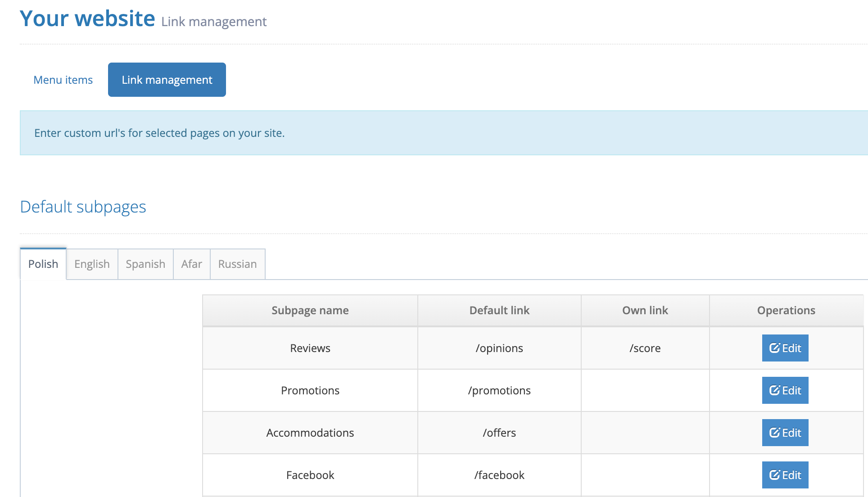Click the Own link column header
Viewport: 868px width, 497px height.
pos(645,310)
